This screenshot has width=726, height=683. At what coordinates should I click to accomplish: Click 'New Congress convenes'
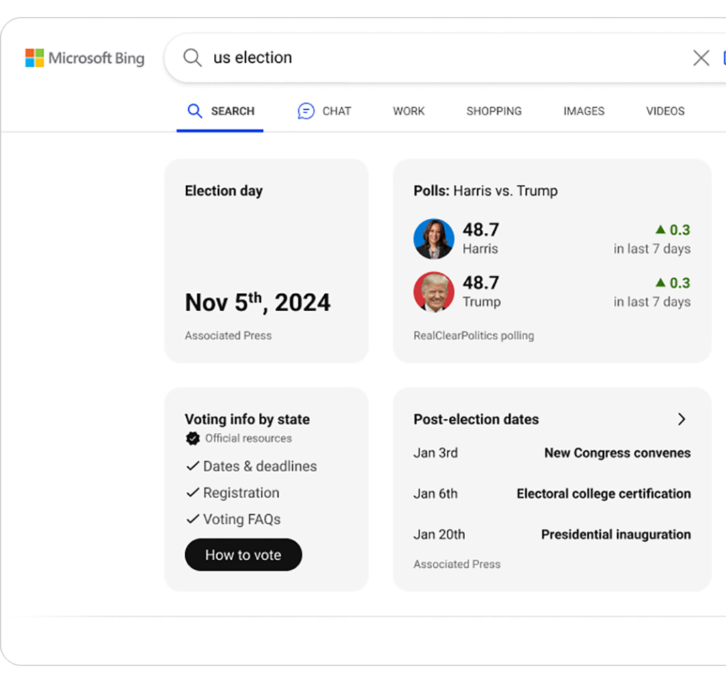pyautogui.click(x=617, y=453)
